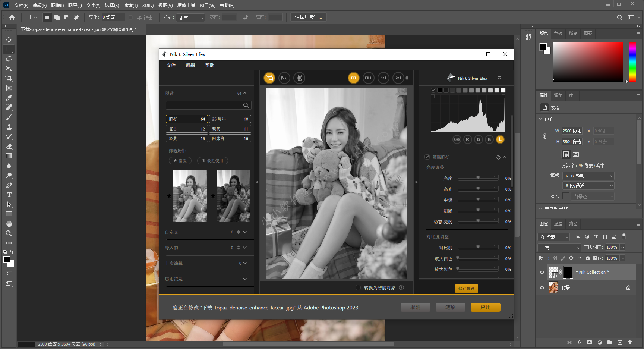Toggle the 调整所有 checkbox
Viewport: 644px width, 349px height.
[x=427, y=157]
